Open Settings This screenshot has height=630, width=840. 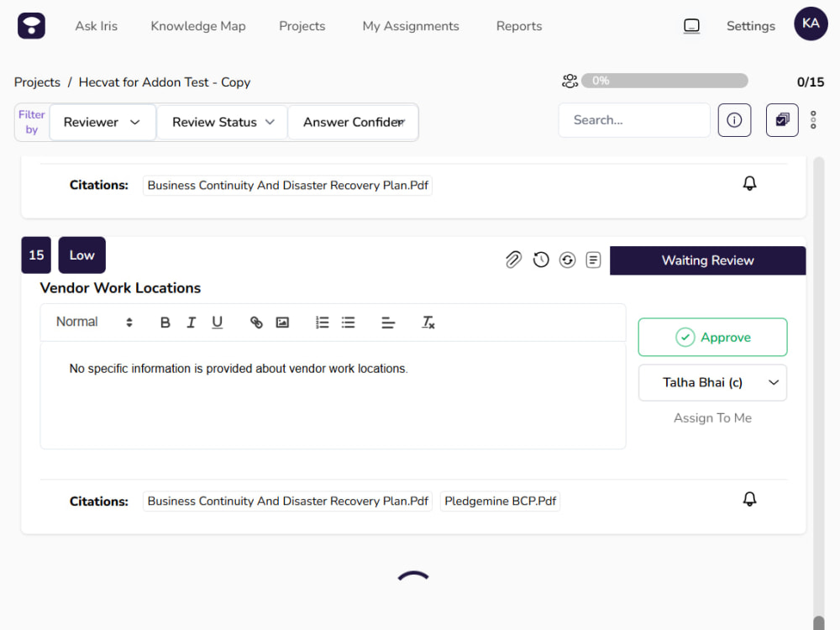pyautogui.click(x=750, y=26)
